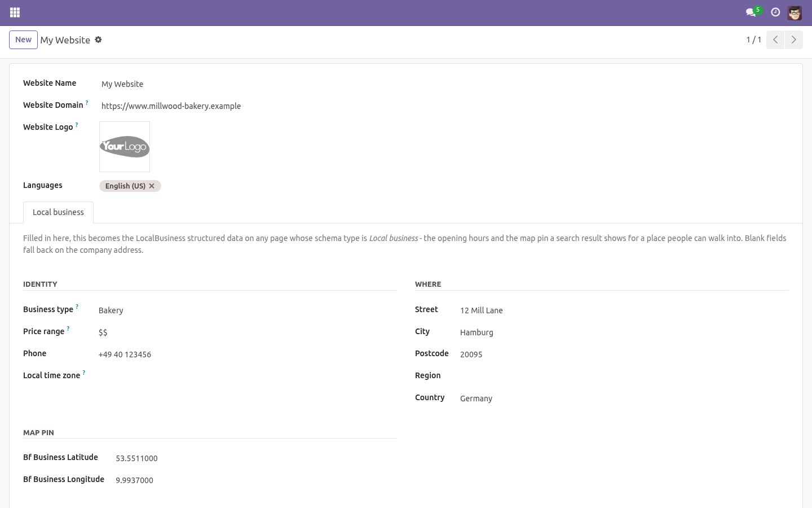Image resolution: width=812 pixels, height=508 pixels.
Task: Open the Price range $$ dropdown
Action: 246,332
